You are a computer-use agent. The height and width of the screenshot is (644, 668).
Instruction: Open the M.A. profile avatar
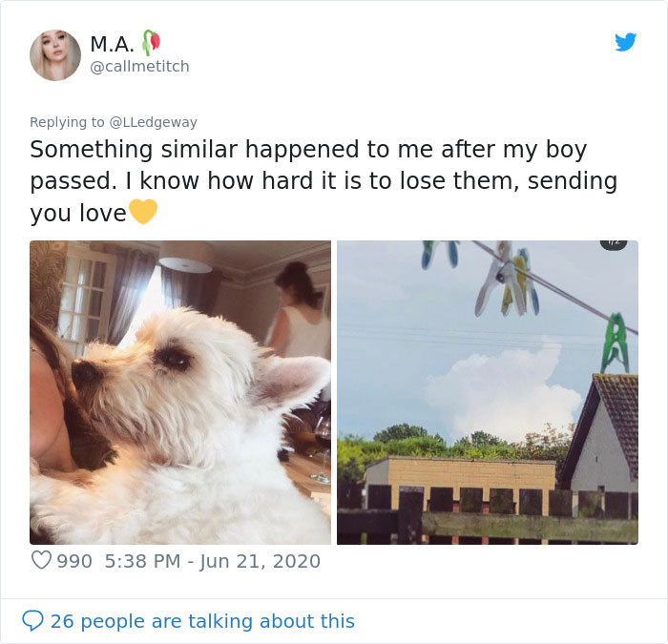tap(55, 54)
